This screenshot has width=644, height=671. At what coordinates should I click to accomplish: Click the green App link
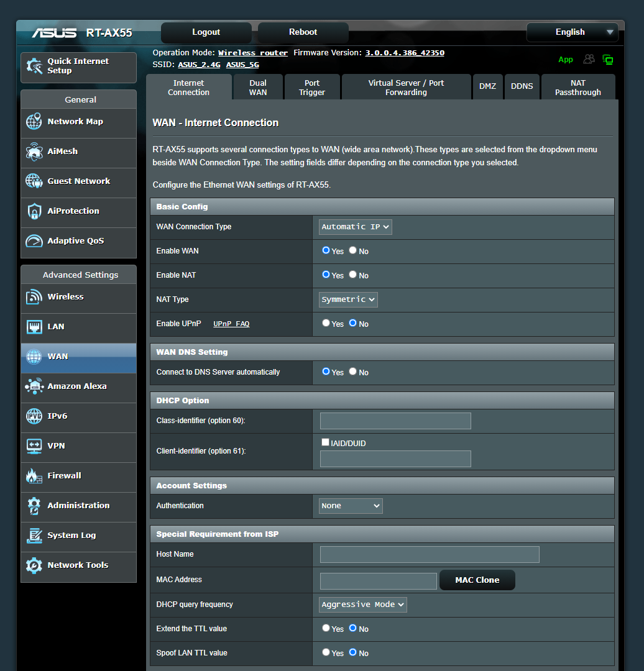click(566, 60)
